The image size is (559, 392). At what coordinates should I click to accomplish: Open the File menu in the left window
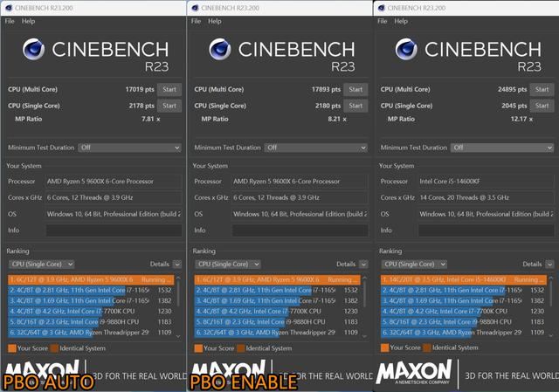point(10,20)
